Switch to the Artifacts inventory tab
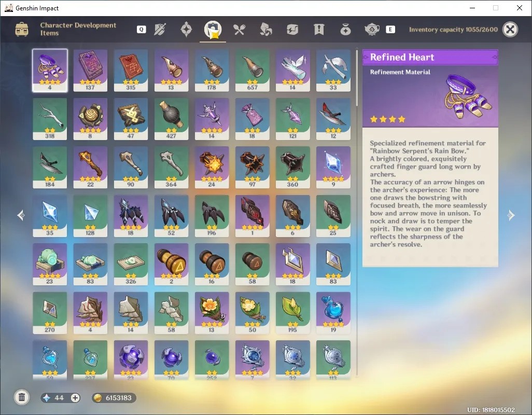This screenshot has height=415, width=532. point(186,30)
